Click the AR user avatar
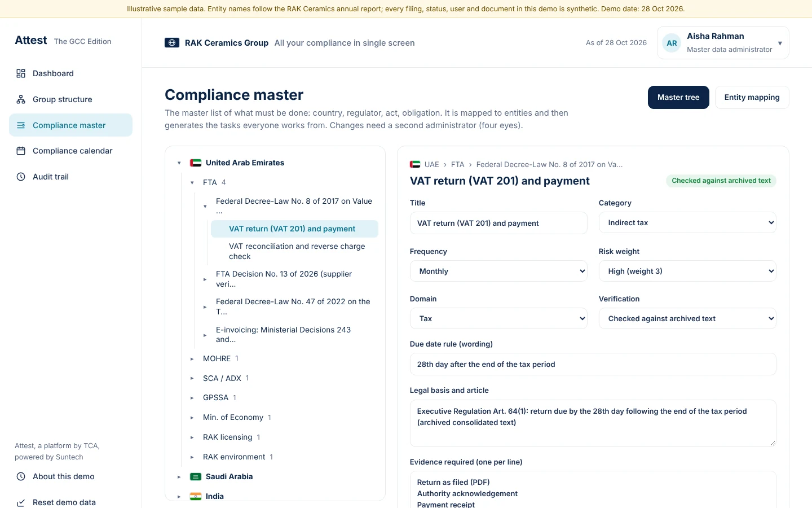 (x=672, y=43)
